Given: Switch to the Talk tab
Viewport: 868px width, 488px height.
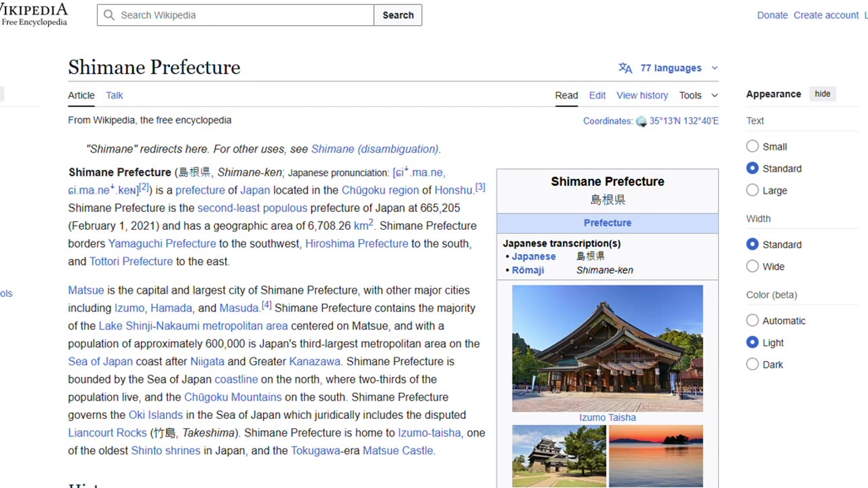Looking at the screenshot, I should pyautogui.click(x=115, y=96).
